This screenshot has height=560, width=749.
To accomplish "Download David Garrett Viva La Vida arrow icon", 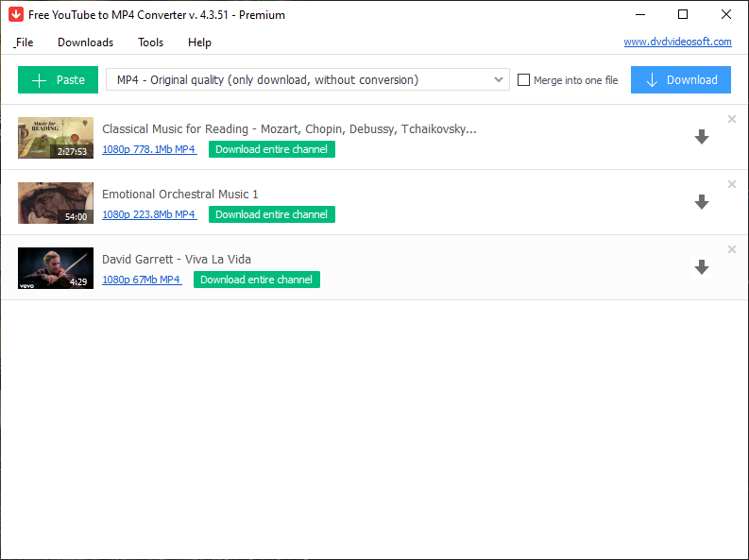I will [x=701, y=267].
